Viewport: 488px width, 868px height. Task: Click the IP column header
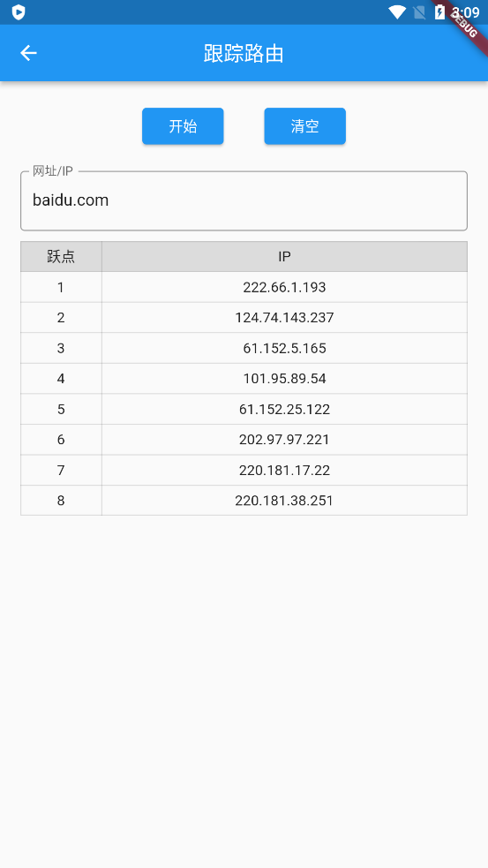point(284,256)
